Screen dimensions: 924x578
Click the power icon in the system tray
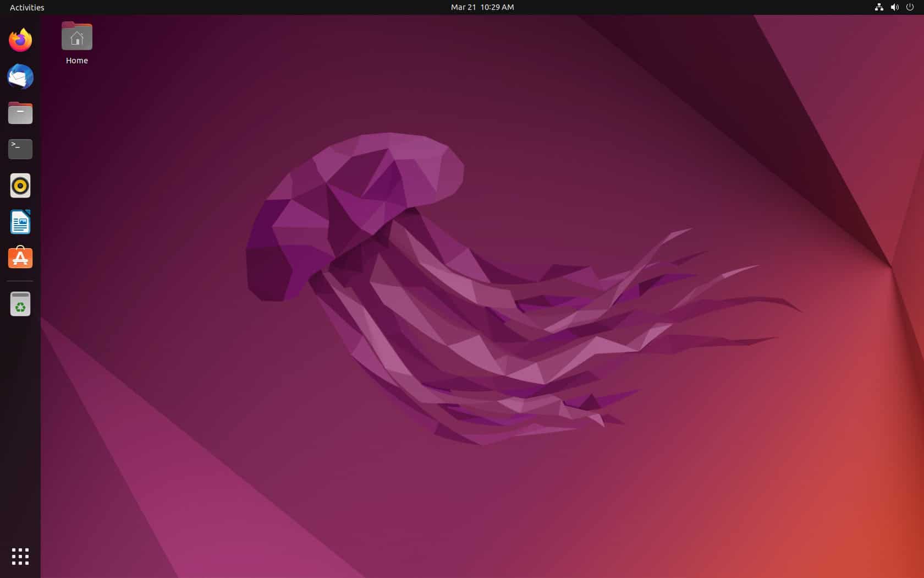pos(910,7)
